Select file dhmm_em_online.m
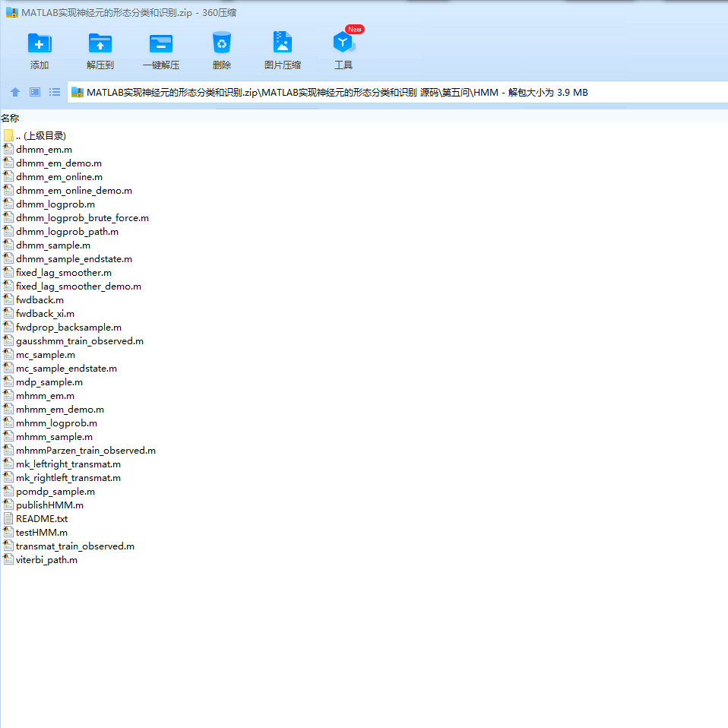728x728 pixels. 59,176
